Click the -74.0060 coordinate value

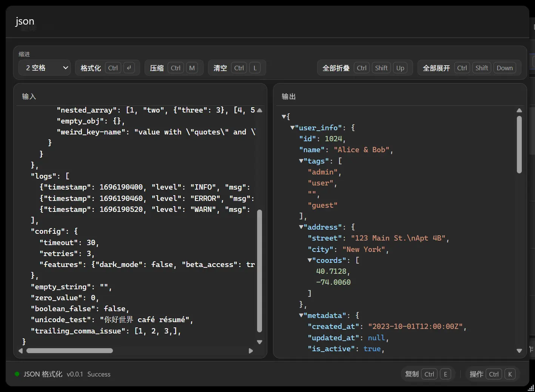click(x=333, y=282)
